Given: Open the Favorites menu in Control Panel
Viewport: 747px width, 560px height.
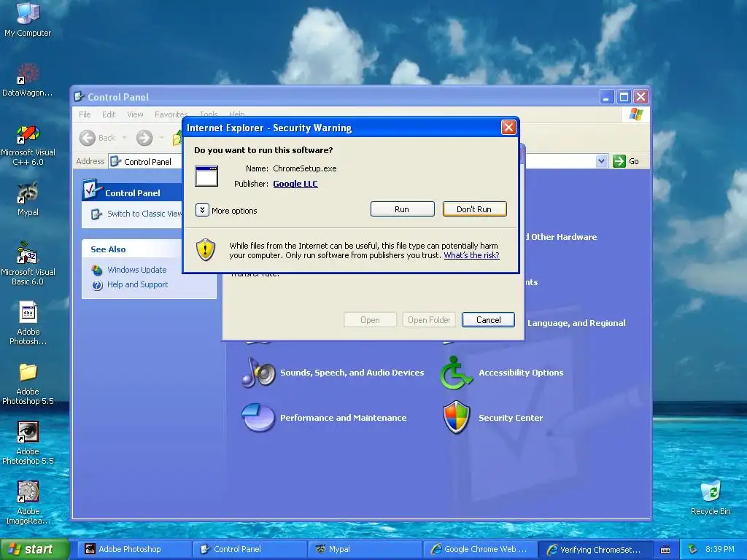Looking at the screenshot, I should (171, 114).
